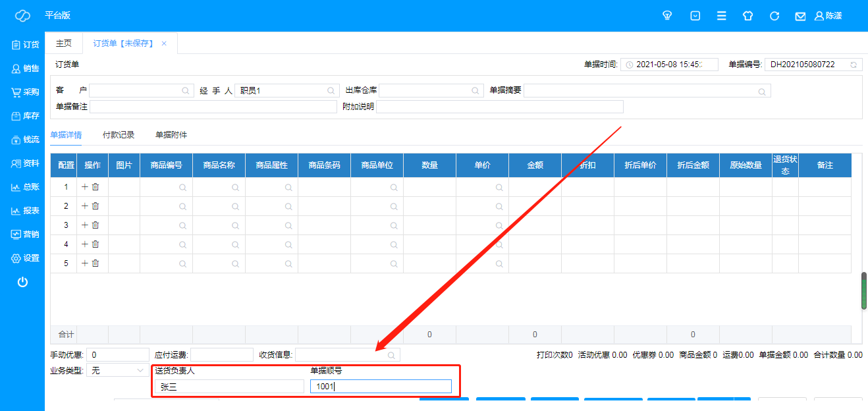Click the 折后金额 column header
The height and width of the screenshot is (411, 868).
click(x=693, y=165)
